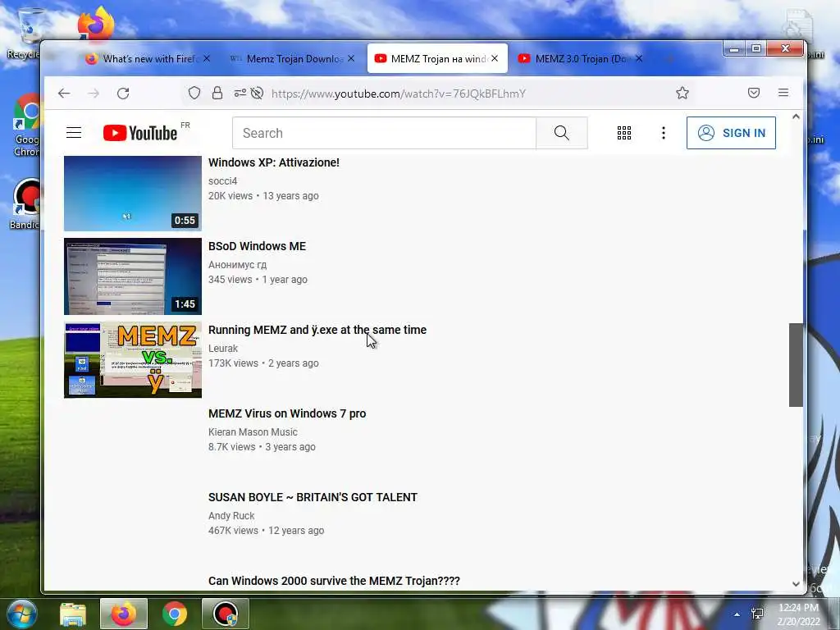Open thumbnail of Windows XP Attivazione video

click(133, 194)
